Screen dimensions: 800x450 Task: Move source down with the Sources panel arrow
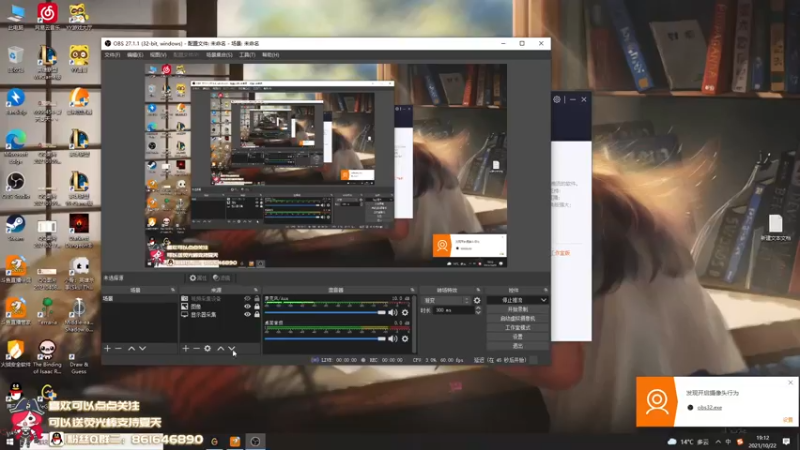tap(232, 348)
